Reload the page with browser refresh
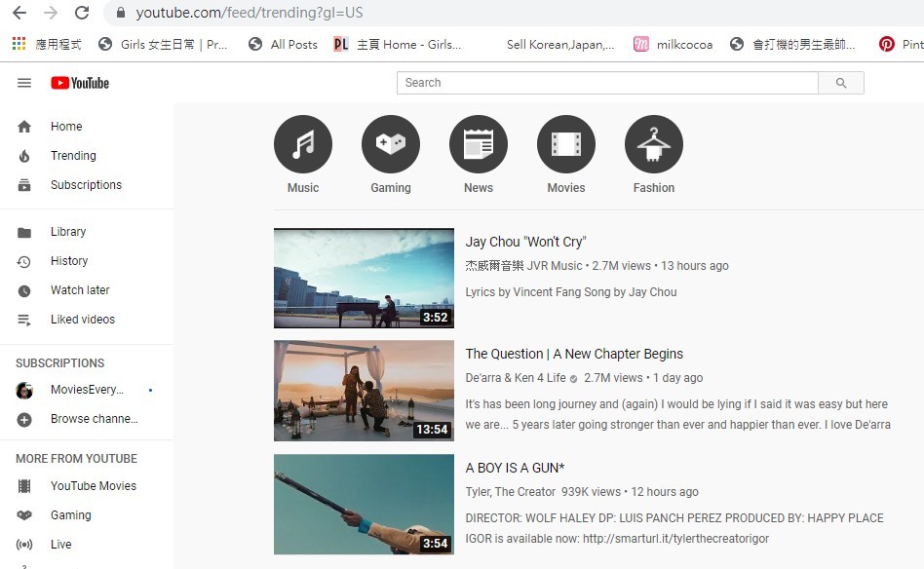This screenshot has height=569, width=924. click(82, 13)
